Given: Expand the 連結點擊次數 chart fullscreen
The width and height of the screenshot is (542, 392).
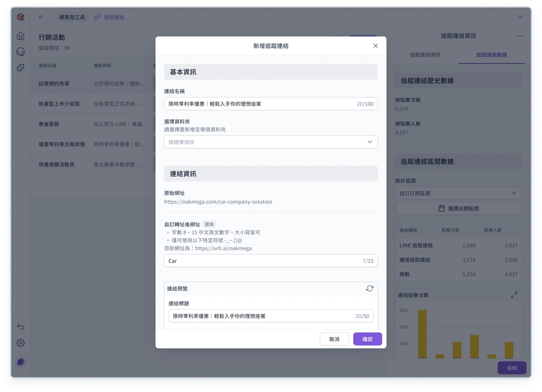Looking at the screenshot, I should coord(514,295).
